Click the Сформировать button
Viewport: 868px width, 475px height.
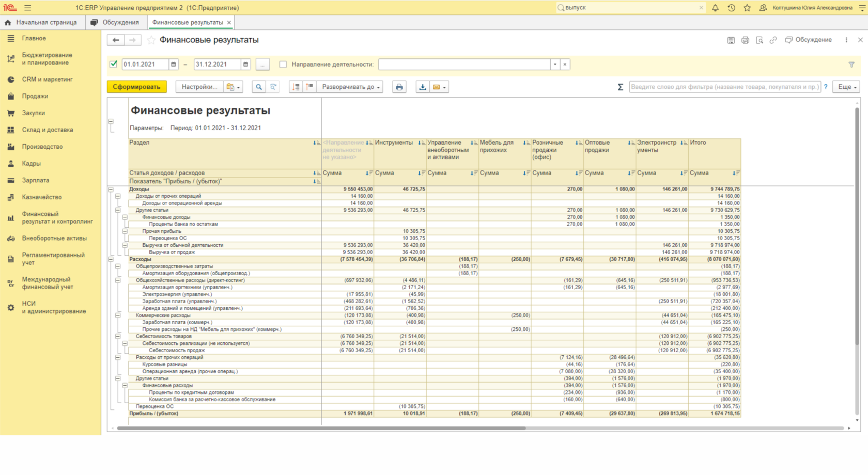(136, 87)
